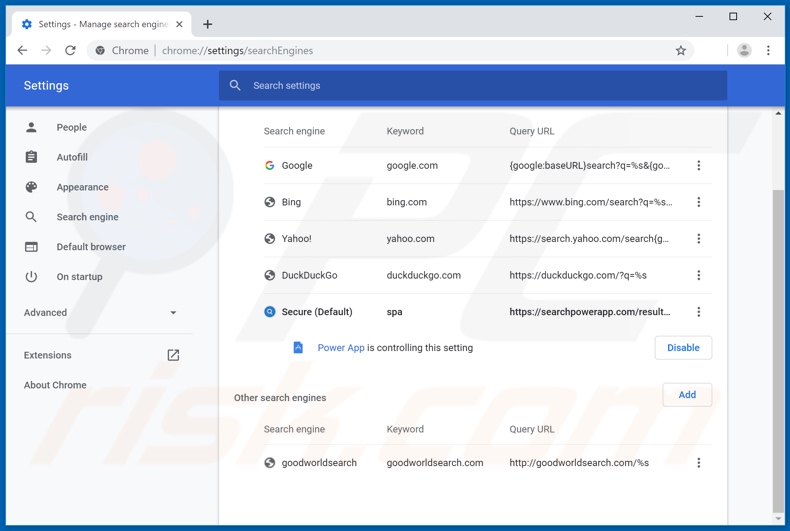The height and width of the screenshot is (531, 790).
Task: Open People settings in sidebar
Action: click(72, 127)
